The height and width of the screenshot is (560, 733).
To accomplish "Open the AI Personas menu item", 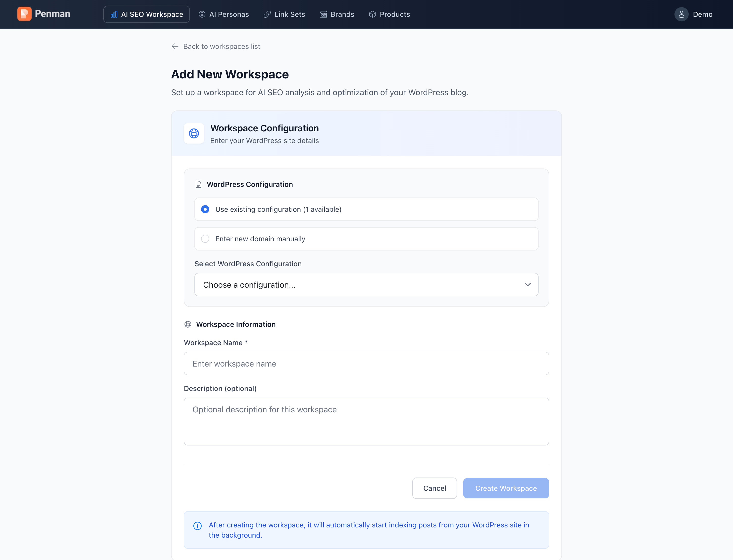I will coord(224,14).
